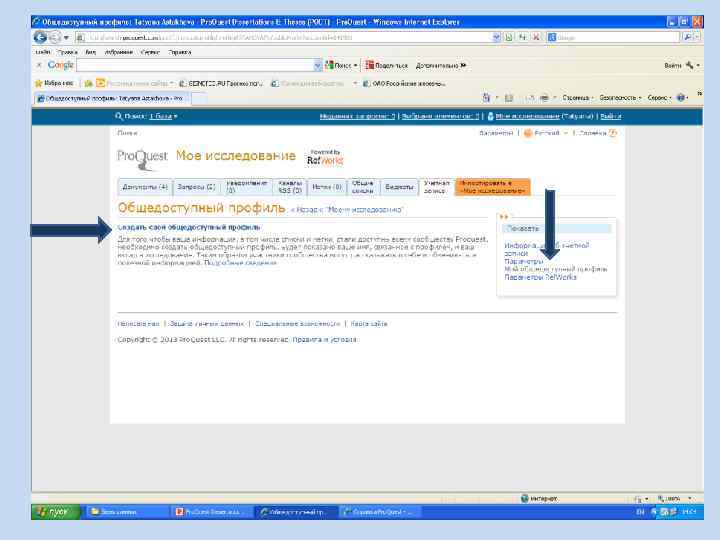Viewport: 720px width, 540px height.
Task: Click the Выбранные элементы link
Action: [x=440, y=117]
